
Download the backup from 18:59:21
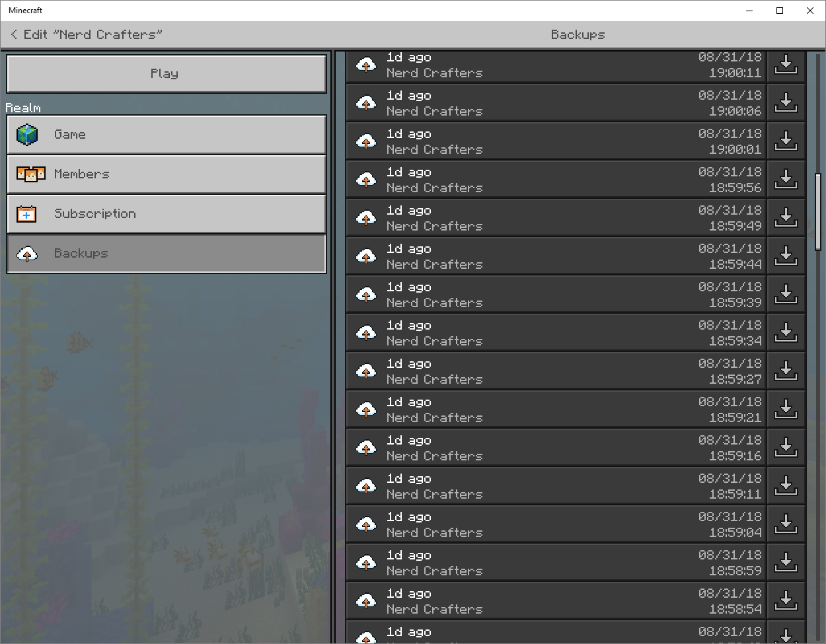pyautogui.click(x=786, y=409)
